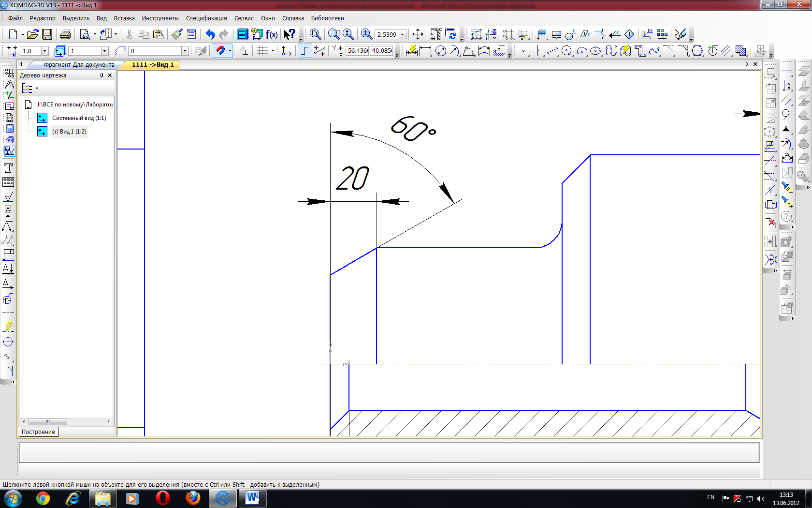Redo the last action

224,34
